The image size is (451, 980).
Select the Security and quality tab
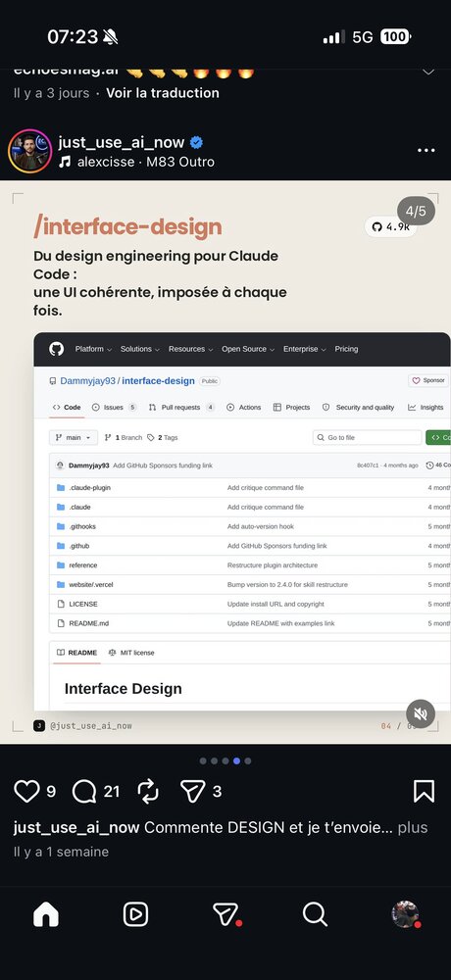[x=359, y=407]
